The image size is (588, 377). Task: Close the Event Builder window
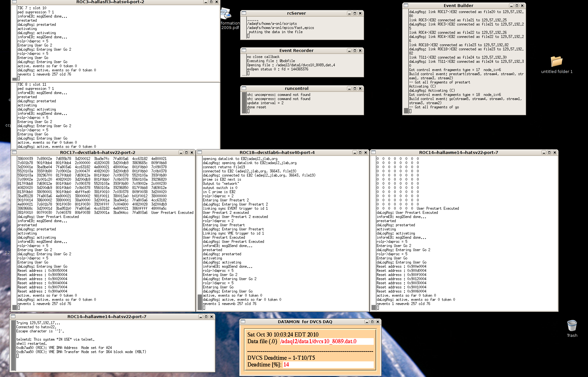(x=522, y=6)
